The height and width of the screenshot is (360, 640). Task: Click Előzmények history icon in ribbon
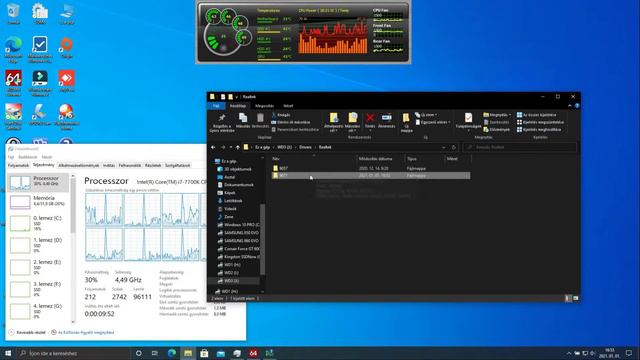click(x=496, y=130)
